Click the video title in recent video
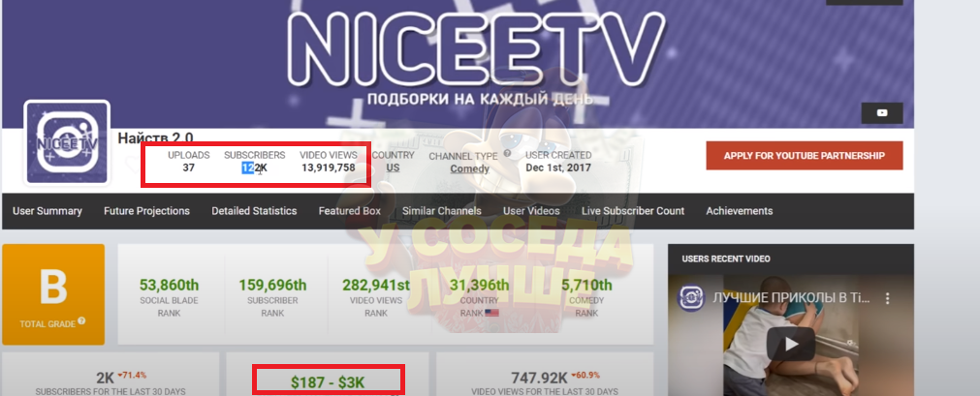This screenshot has height=396, width=980. coord(791,298)
